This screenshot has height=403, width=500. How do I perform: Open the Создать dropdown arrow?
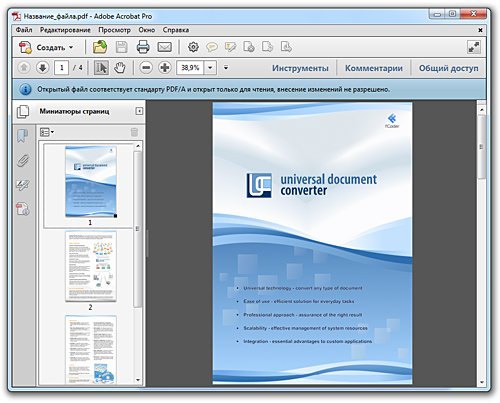71,48
